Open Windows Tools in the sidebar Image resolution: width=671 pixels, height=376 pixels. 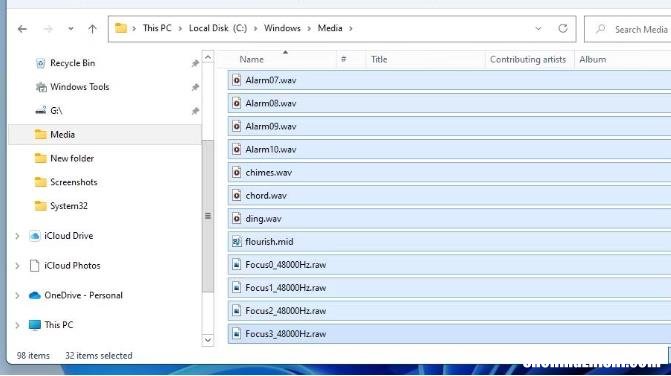79,87
